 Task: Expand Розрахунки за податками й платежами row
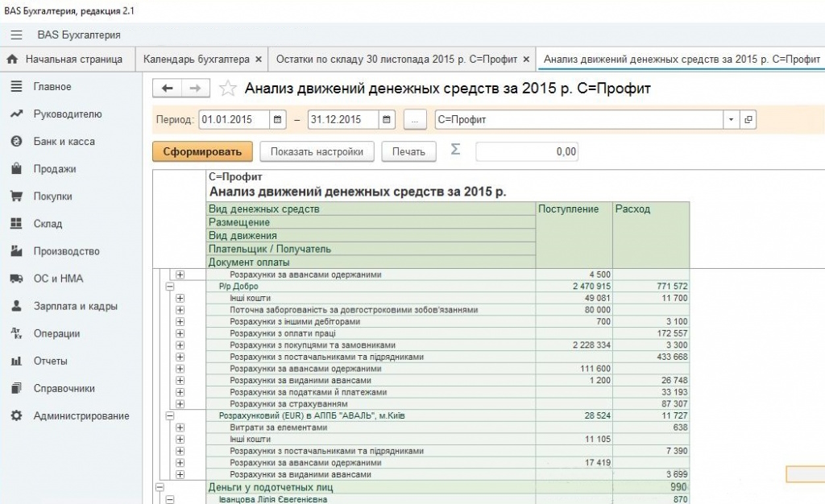point(180,392)
